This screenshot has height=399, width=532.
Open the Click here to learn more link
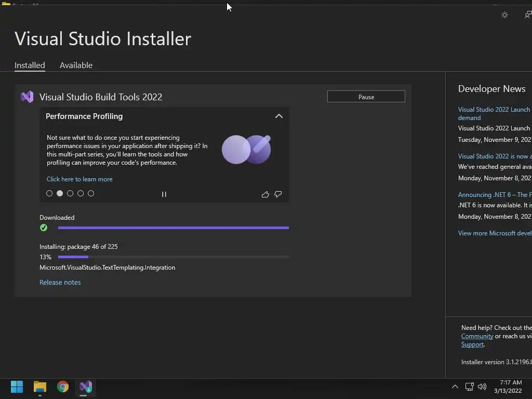(79, 179)
